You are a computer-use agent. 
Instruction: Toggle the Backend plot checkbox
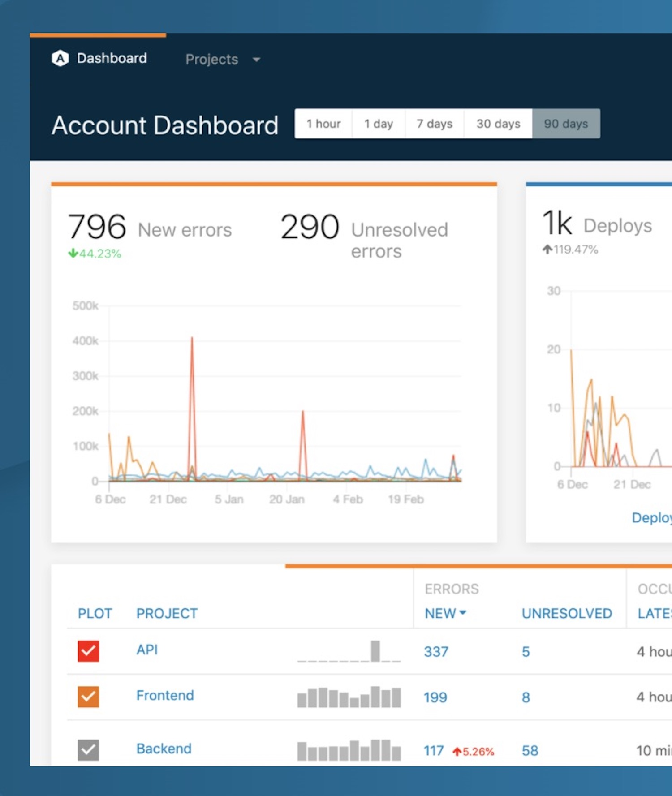[88, 750]
